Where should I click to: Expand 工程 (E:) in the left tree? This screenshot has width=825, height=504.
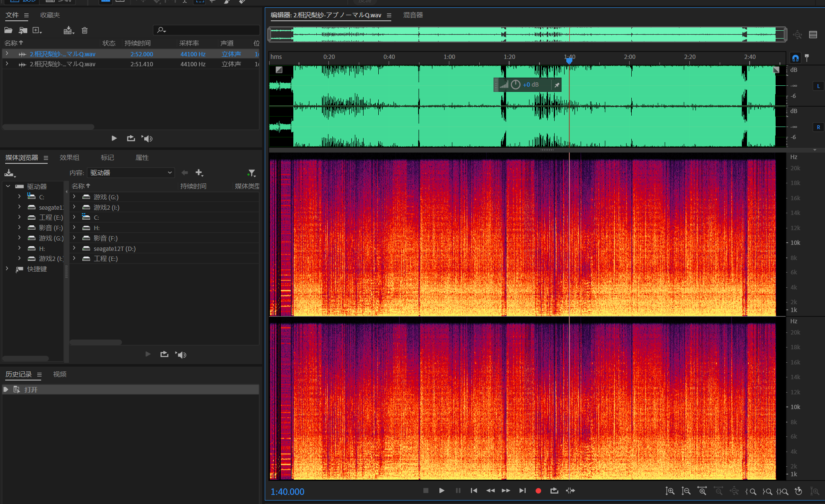coord(19,217)
